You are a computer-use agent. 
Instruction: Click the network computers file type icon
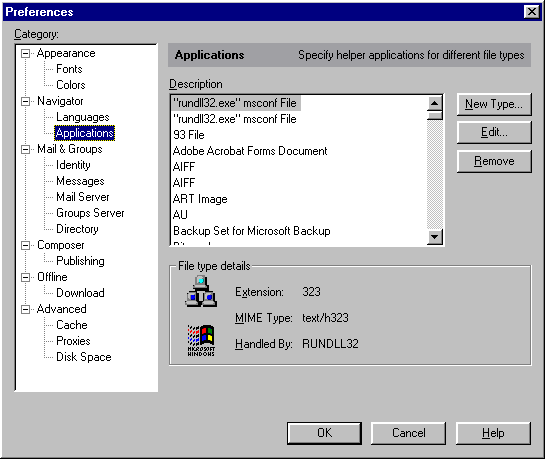(x=201, y=291)
